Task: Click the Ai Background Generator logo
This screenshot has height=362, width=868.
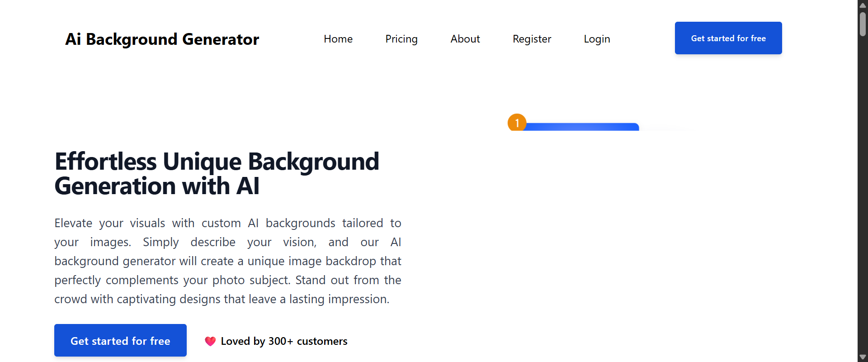Action: pyautogui.click(x=162, y=39)
